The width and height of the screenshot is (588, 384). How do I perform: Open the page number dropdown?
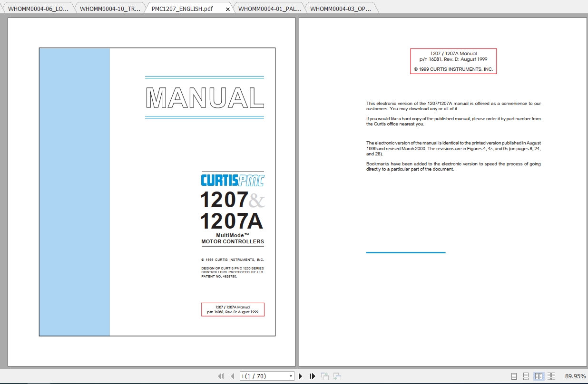point(291,376)
